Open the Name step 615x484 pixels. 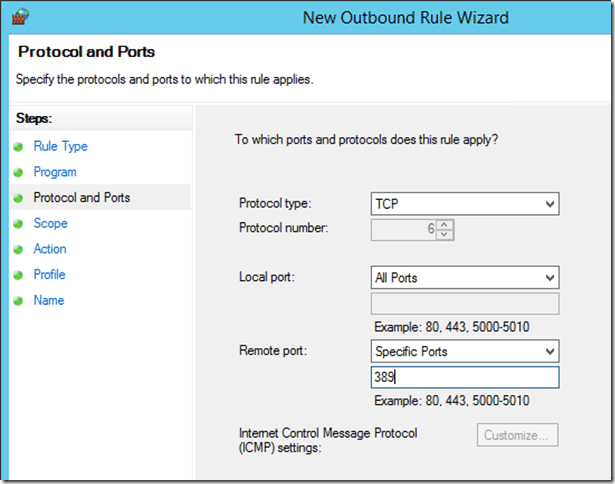(48, 300)
